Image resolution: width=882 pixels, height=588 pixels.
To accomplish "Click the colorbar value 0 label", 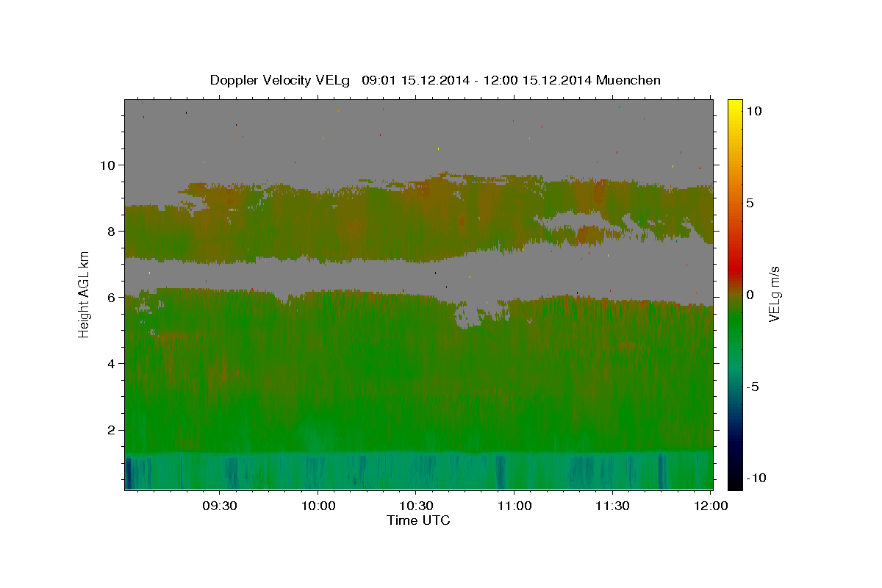I will (x=750, y=295).
